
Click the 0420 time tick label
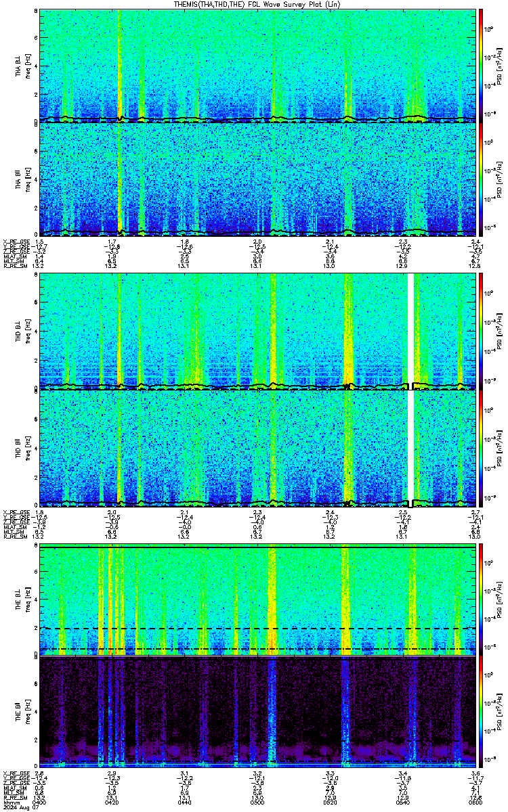112,802
